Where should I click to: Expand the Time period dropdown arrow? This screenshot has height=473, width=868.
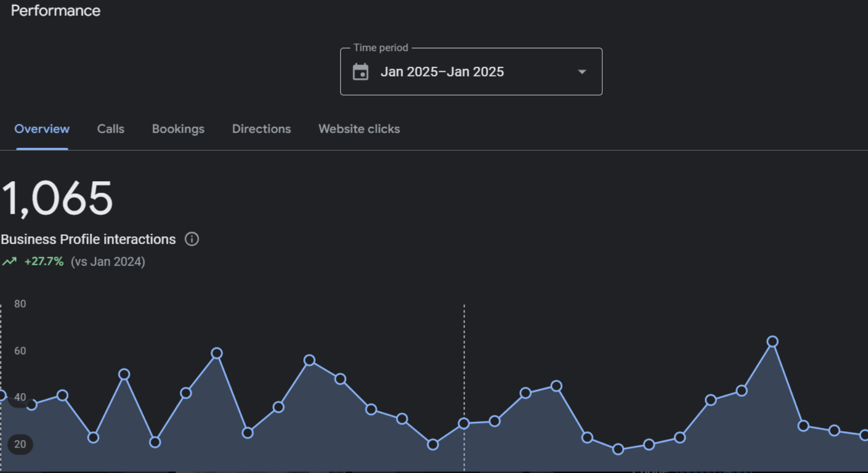click(582, 72)
